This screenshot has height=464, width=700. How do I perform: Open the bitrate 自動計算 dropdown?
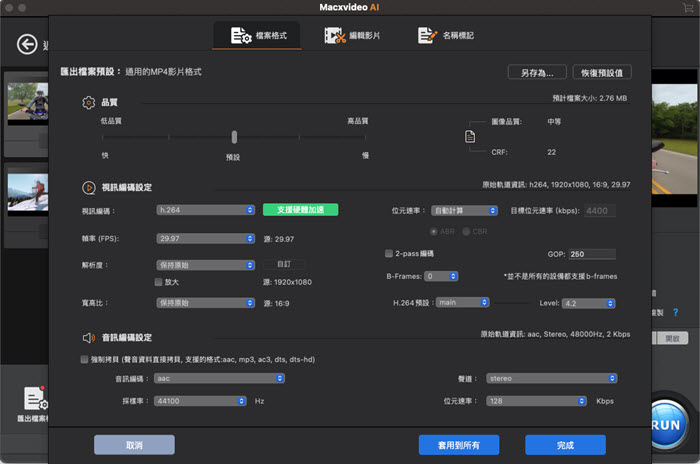click(464, 210)
